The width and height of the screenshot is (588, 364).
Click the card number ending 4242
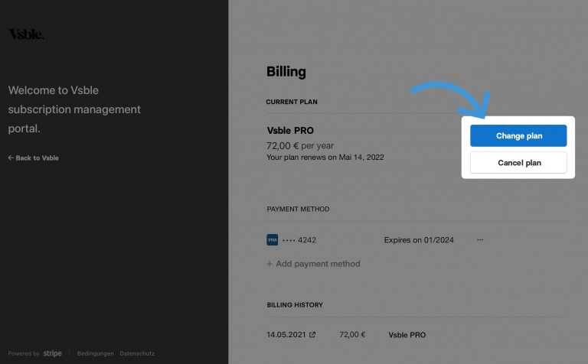click(x=299, y=240)
